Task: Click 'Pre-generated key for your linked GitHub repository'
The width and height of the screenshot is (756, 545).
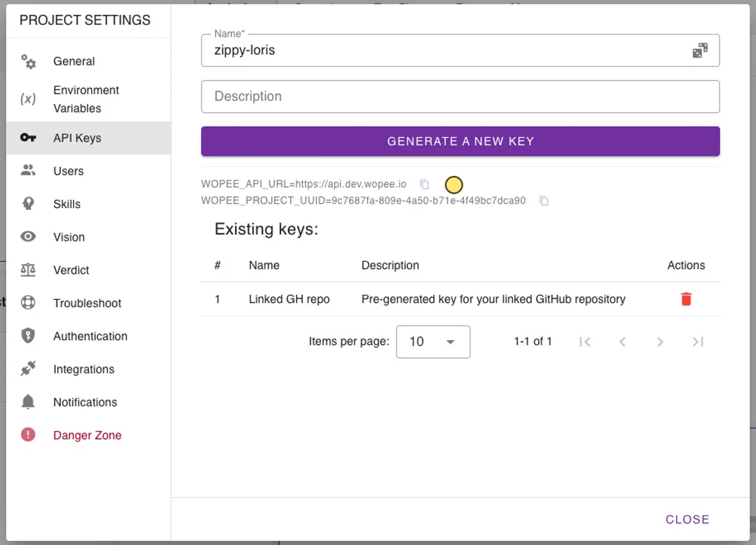Action: 493,299
